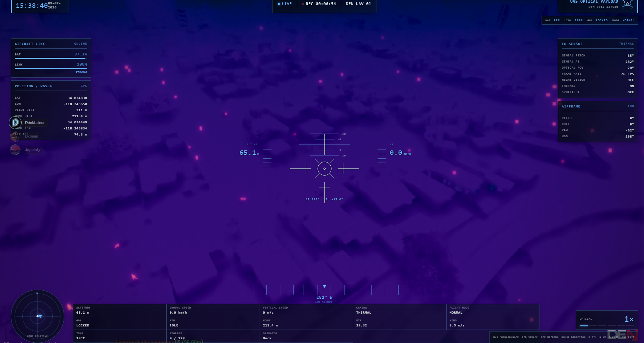Image resolution: width=644 pixels, height=343 pixels.
Task: Click the R RTH key hint
Action: pos(592,337)
